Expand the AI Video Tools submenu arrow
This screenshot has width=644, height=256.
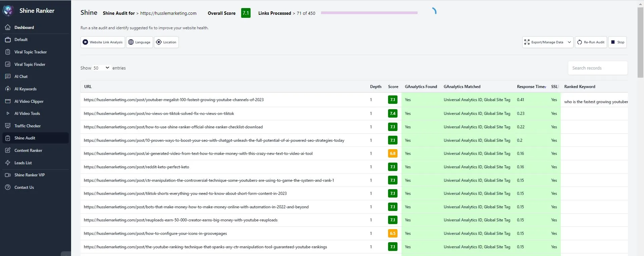pos(8,114)
